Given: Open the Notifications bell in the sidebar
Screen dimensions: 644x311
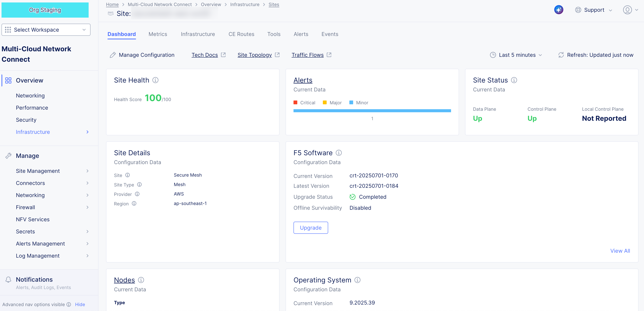Looking at the screenshot, I should pyautogui.click(x=8, y=280).
